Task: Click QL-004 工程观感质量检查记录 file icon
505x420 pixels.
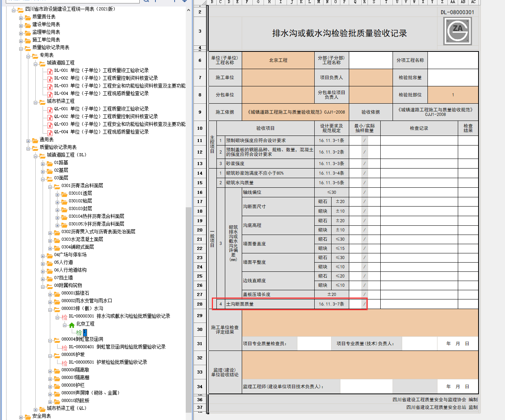Action: (50, 132)
